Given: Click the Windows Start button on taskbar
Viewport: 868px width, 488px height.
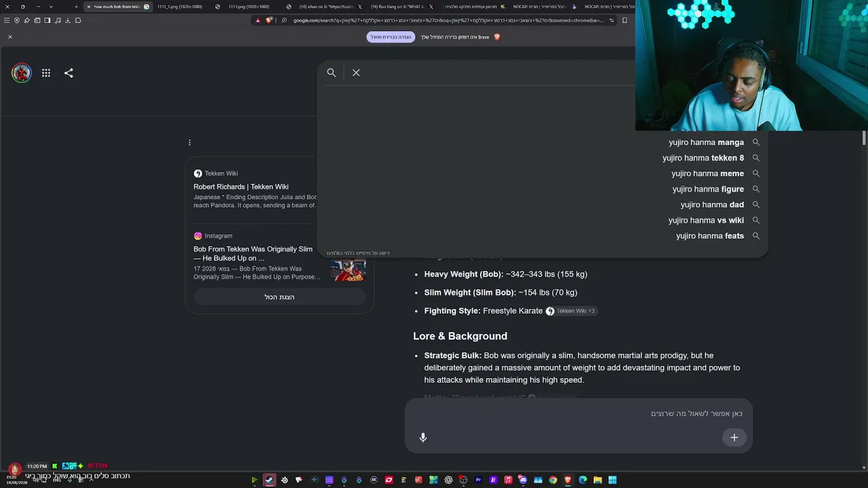Looking at the screenshot, I should pos(612,480).
